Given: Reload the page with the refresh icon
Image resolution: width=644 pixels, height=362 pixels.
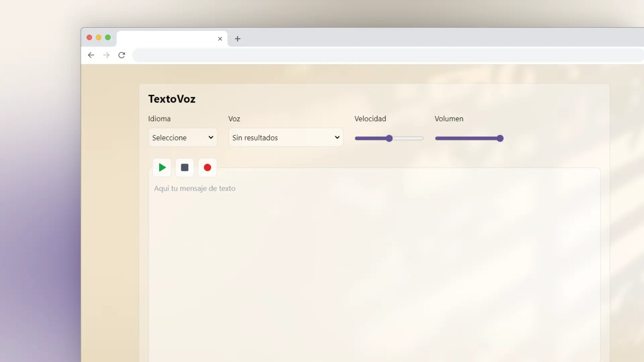Looking at the screenshot, I should [x=122, y=55].
